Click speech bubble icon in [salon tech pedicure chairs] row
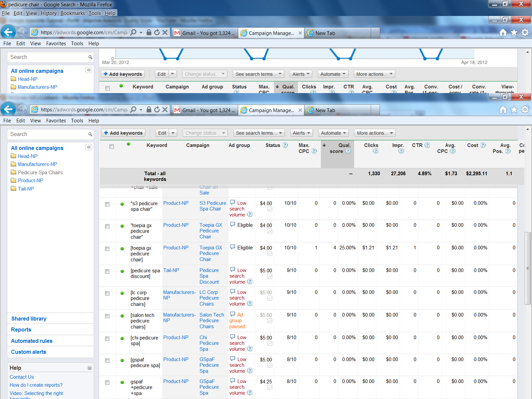 pos(232,314)
